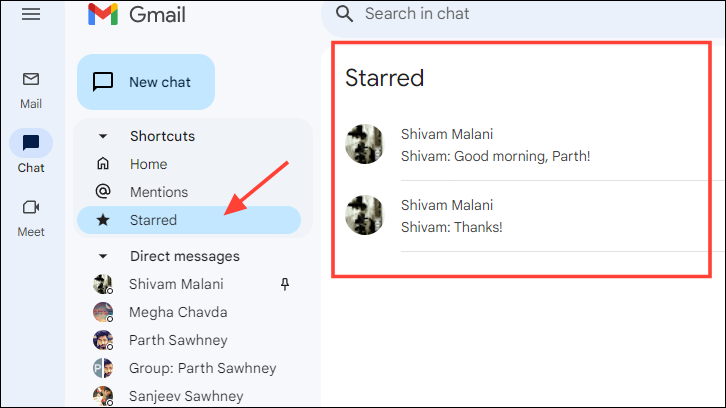Viewport: 726px width, 408px height.
Task: Collapse the Direct messages section
Action: coord(103,256)
